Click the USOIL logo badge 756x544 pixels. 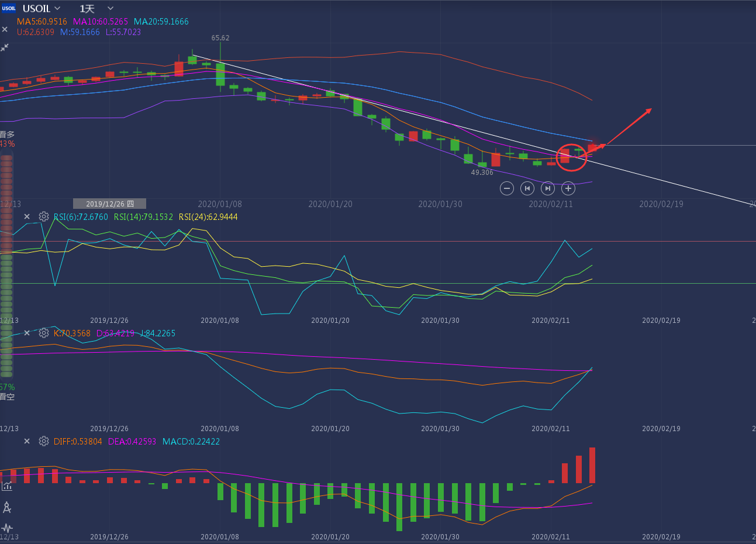[9, 9]
